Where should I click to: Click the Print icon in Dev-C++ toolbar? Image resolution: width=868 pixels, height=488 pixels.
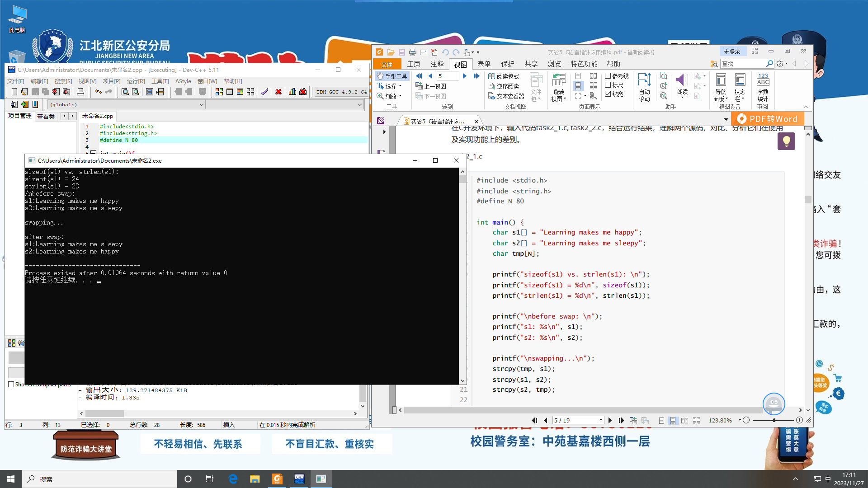pos(80,92)
